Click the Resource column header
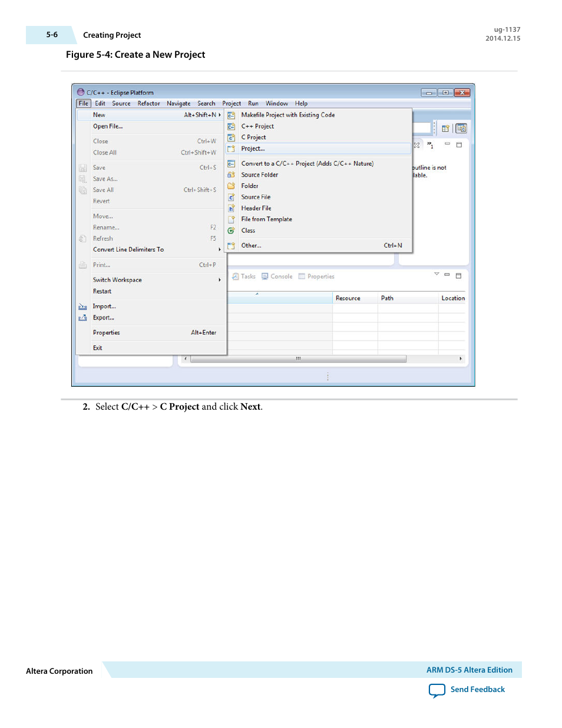562x728 pixels. tap(355, 298)
